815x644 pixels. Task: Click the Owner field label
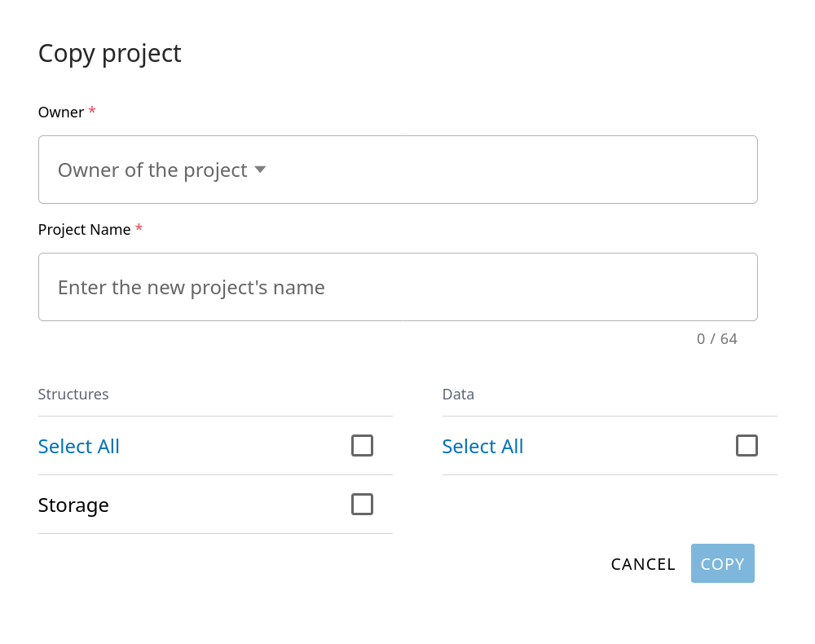61,112
